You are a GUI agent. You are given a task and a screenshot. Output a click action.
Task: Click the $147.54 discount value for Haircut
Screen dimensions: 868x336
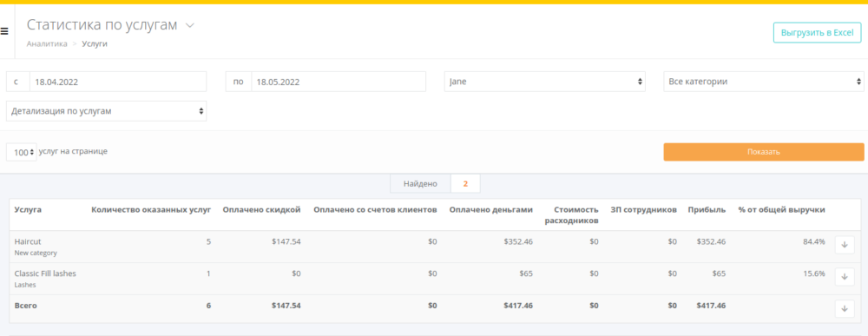[286, 242]
